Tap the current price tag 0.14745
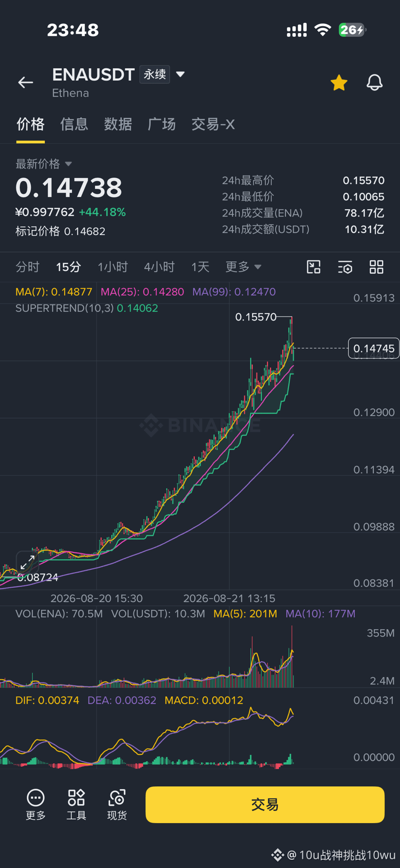 373,348
